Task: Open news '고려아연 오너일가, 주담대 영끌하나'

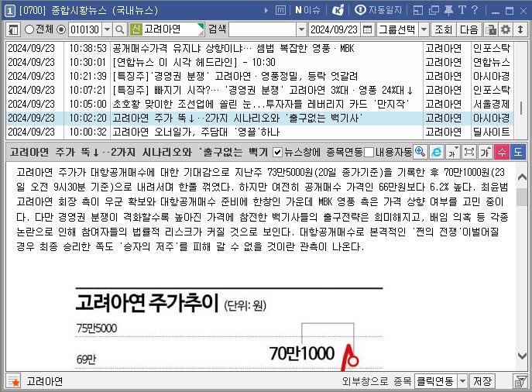Action: (x=196, y=132)
